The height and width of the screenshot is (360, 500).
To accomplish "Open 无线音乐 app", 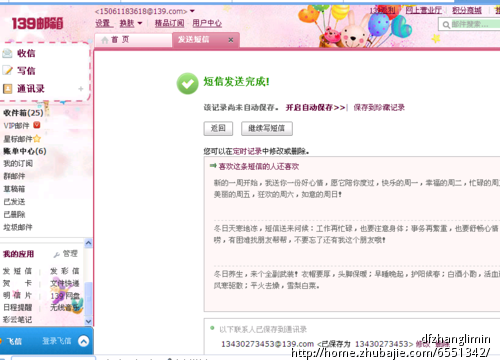I will [65, 307].
